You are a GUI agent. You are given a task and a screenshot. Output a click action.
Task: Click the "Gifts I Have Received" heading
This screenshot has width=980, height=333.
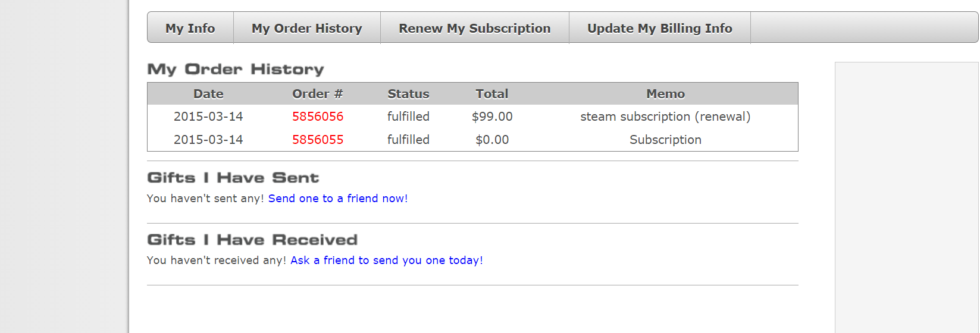(x=252, y=240)
